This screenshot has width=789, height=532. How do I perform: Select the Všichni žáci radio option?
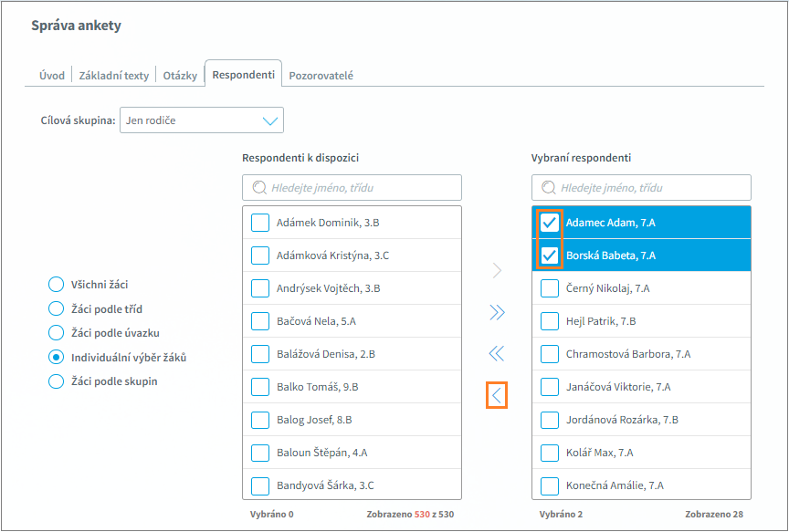tap(56, 284)
